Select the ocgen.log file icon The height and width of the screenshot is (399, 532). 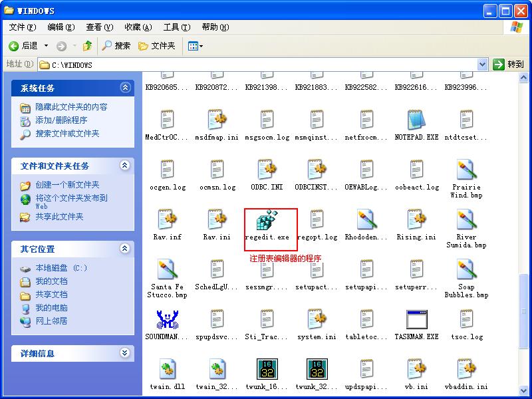tap(168, 170)
